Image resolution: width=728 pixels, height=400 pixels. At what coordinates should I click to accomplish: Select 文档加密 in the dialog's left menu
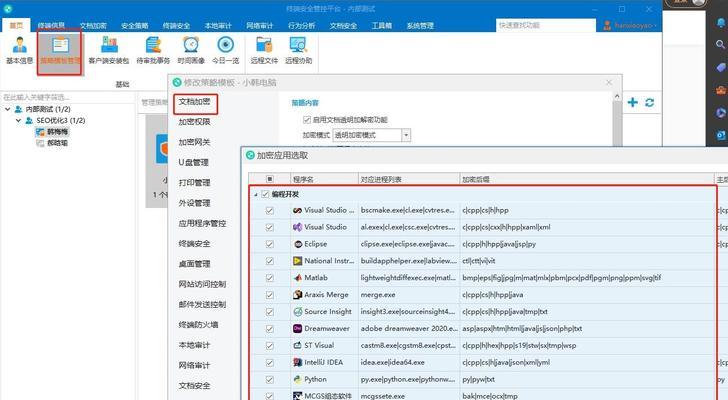[195, 102]
